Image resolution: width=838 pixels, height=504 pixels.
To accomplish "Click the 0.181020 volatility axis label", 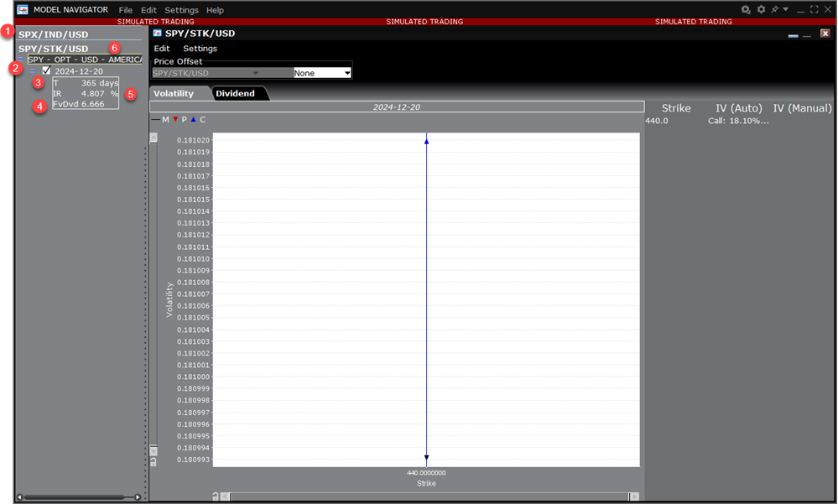I will [x=194, y=140].
